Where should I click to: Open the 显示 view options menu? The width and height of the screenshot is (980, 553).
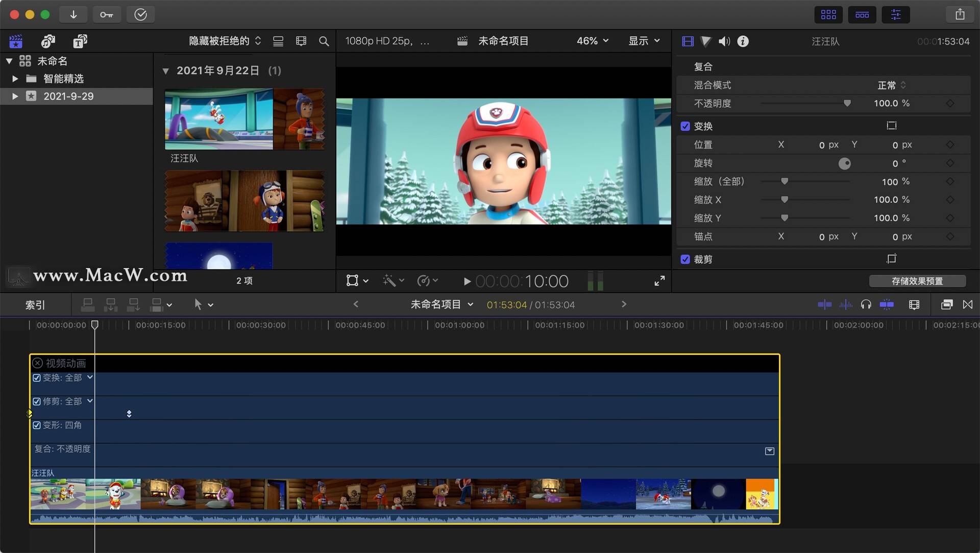tap(644, 41)
